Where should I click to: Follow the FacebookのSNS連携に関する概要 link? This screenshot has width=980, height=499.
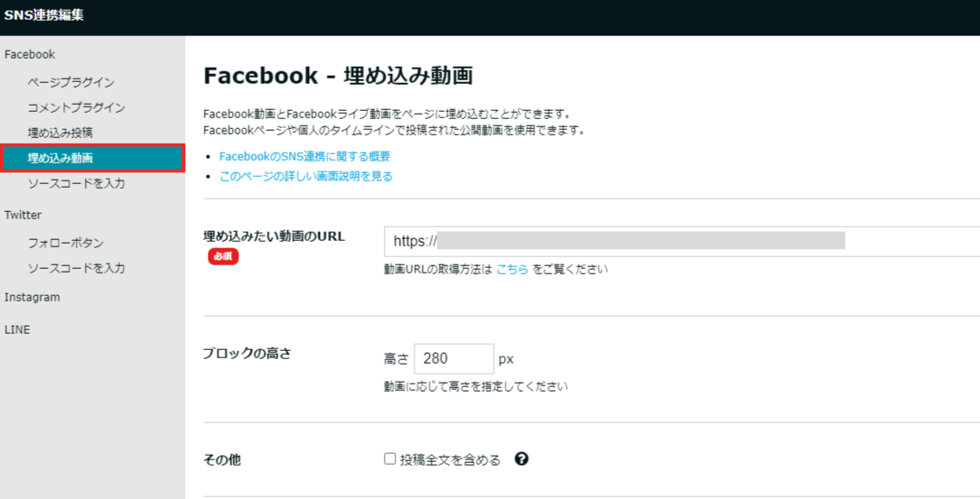click(x=304, y=156)
